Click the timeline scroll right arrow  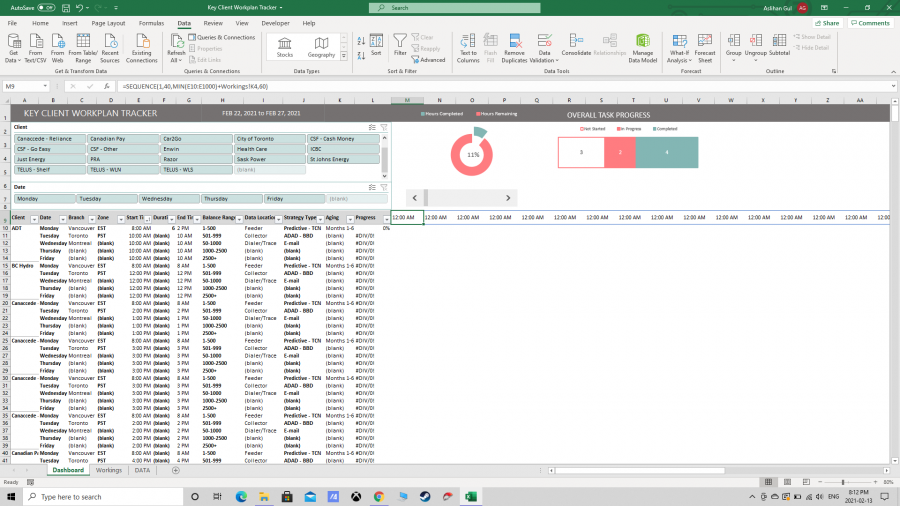pyautogui.click(x=508, y=198)
